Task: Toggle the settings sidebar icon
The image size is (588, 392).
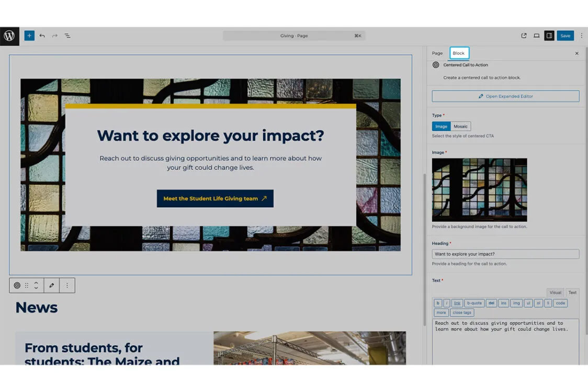Action: [549, 36]
